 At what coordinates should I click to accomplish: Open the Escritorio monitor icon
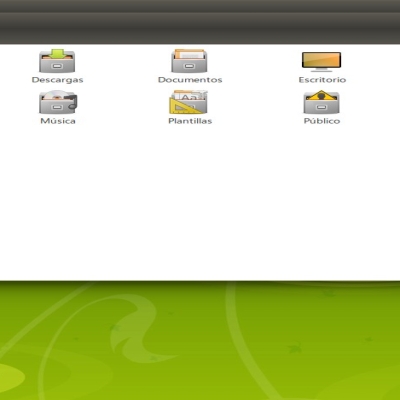tap(321, 62)
